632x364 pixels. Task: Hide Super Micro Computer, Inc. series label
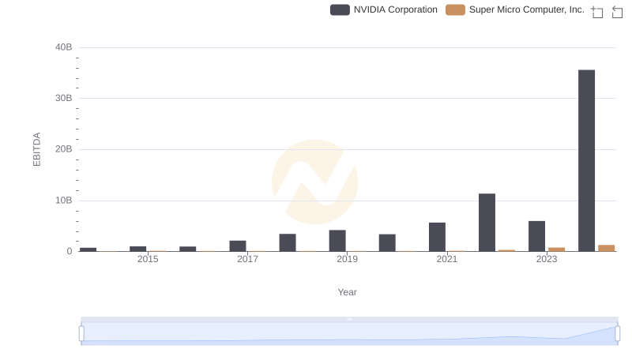click(x=526, y=9)
